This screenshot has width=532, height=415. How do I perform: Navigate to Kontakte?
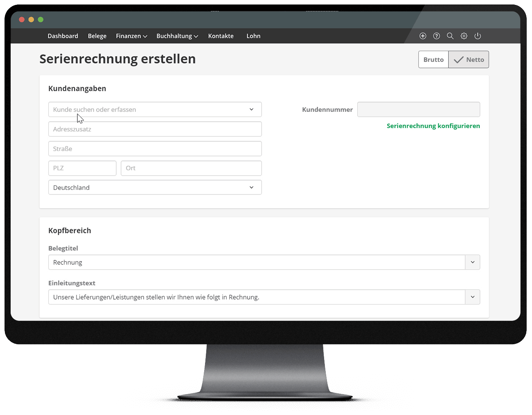coord(221,36)
